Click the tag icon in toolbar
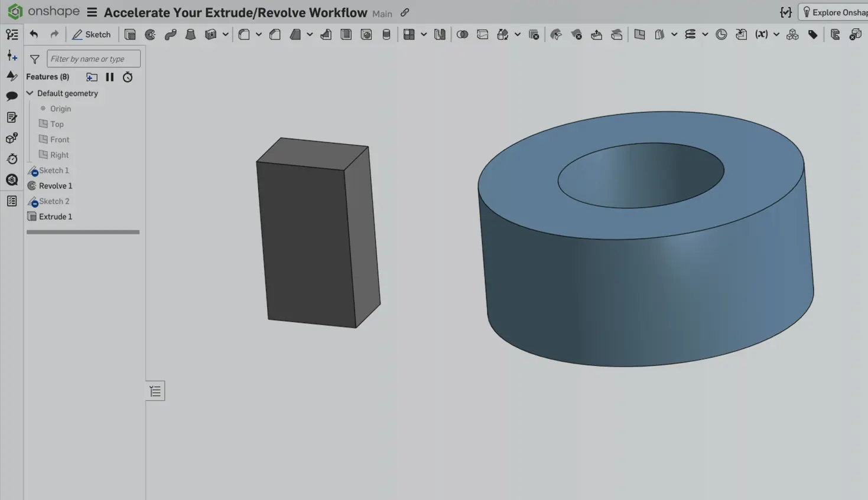This screenshot has width=868, height=500. (812, 34)
